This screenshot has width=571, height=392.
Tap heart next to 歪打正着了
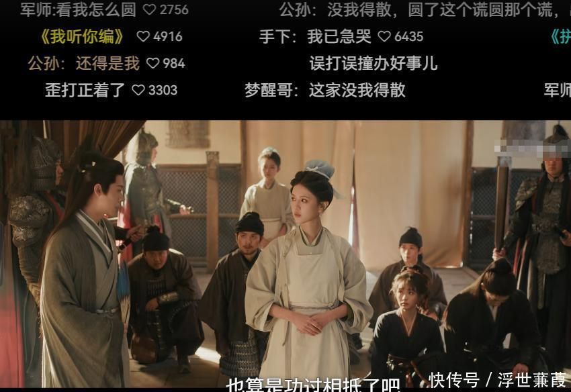138,90
